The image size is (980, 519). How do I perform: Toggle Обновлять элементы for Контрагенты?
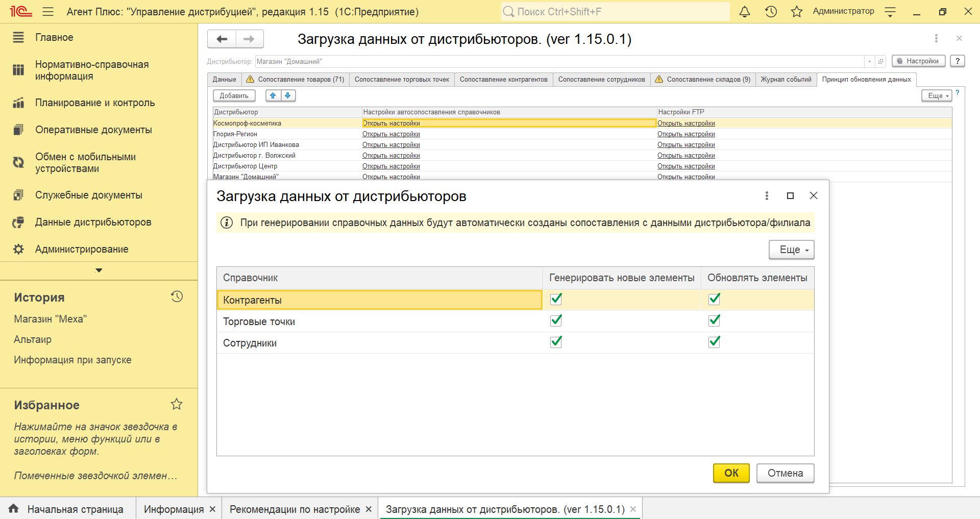[714, 299]
